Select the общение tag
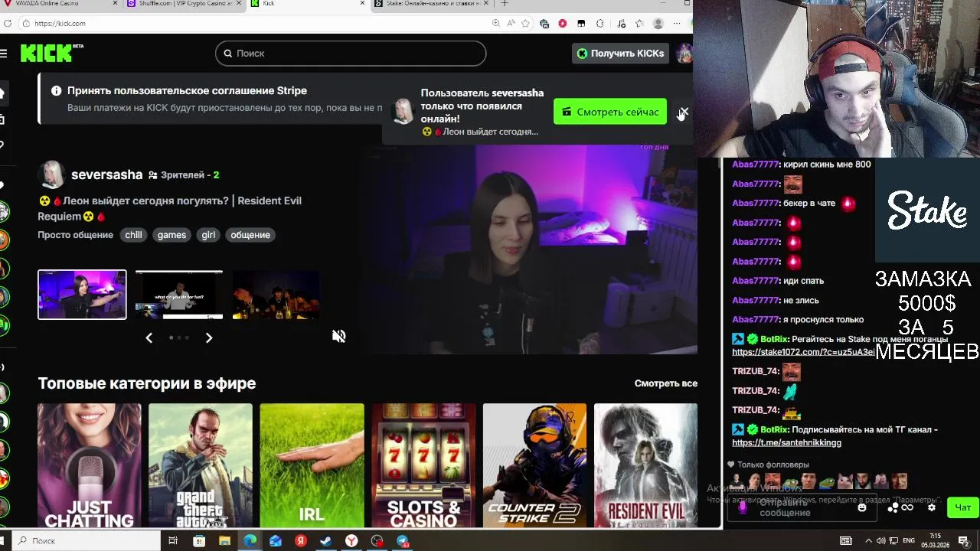This screenshot has width=980, height=551. (250, 235)
